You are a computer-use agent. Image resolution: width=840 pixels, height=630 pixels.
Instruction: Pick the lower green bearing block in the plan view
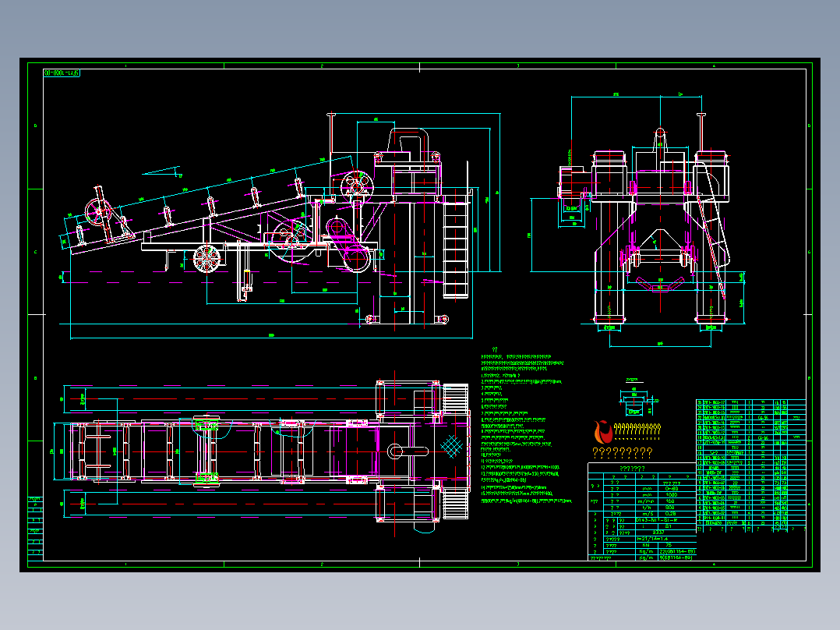point(206,477)
